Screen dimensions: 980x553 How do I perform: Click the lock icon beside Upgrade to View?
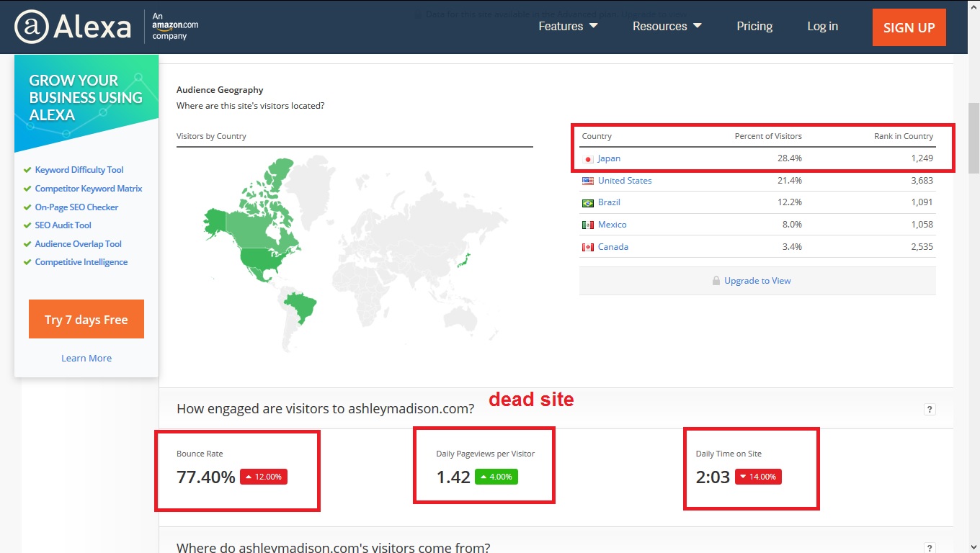716,281
